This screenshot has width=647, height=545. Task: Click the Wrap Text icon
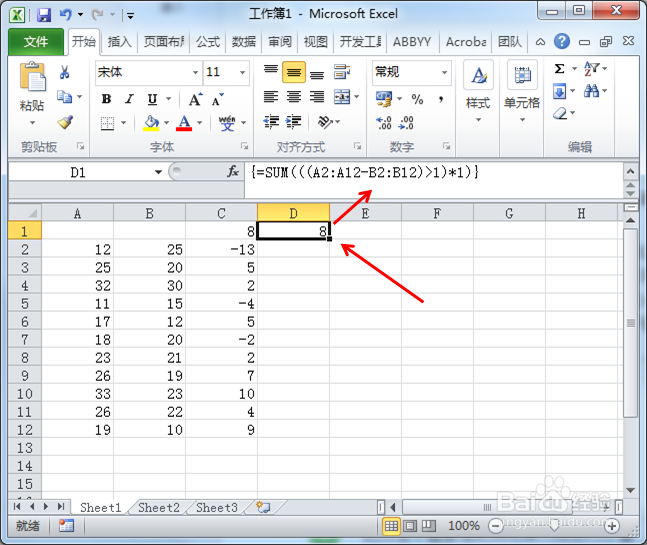coord(342,72)
